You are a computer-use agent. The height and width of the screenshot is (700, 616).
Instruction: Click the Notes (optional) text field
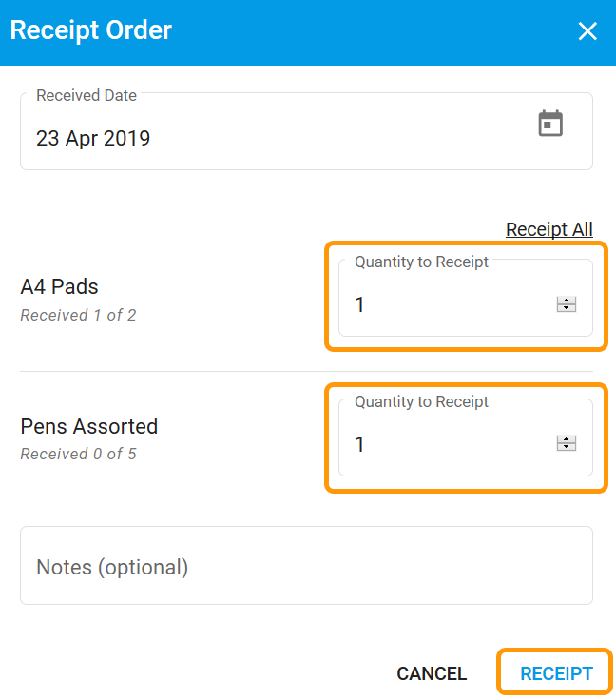(x=306, y=566)
